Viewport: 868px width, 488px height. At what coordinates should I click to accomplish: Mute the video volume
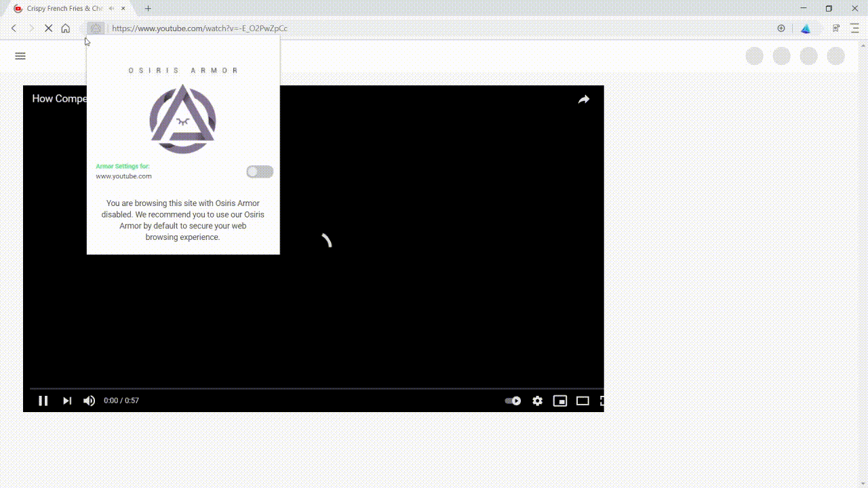pyautogui.click(x=89, y=401)
